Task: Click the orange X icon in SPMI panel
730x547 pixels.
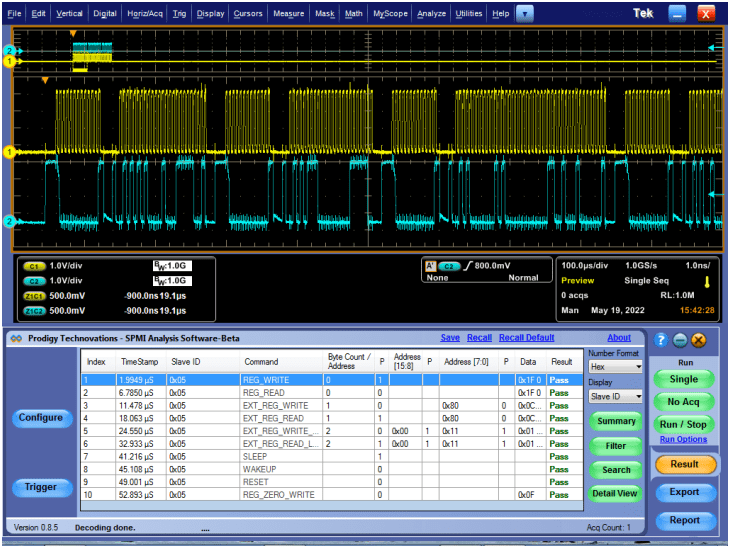Action: pos(699,340)
